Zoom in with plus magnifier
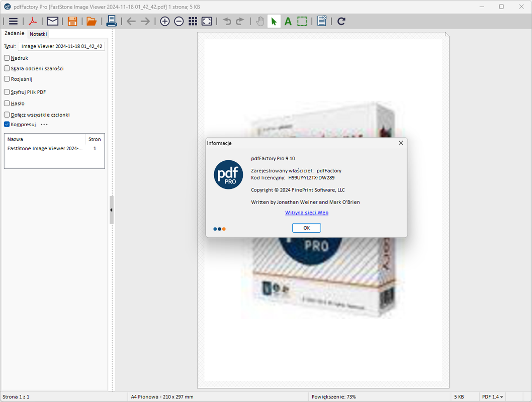The image size is (532, 402). click(164, 21)
